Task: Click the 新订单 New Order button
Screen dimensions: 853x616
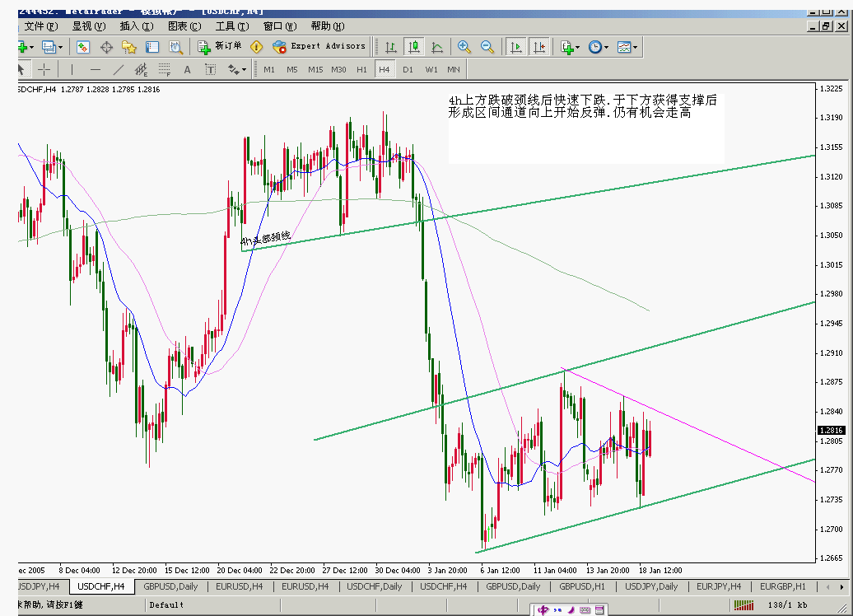Action: 219,47
